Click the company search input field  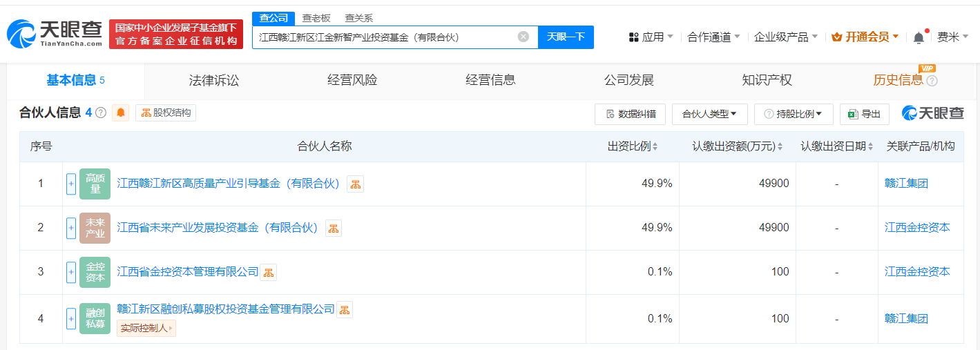383,37
